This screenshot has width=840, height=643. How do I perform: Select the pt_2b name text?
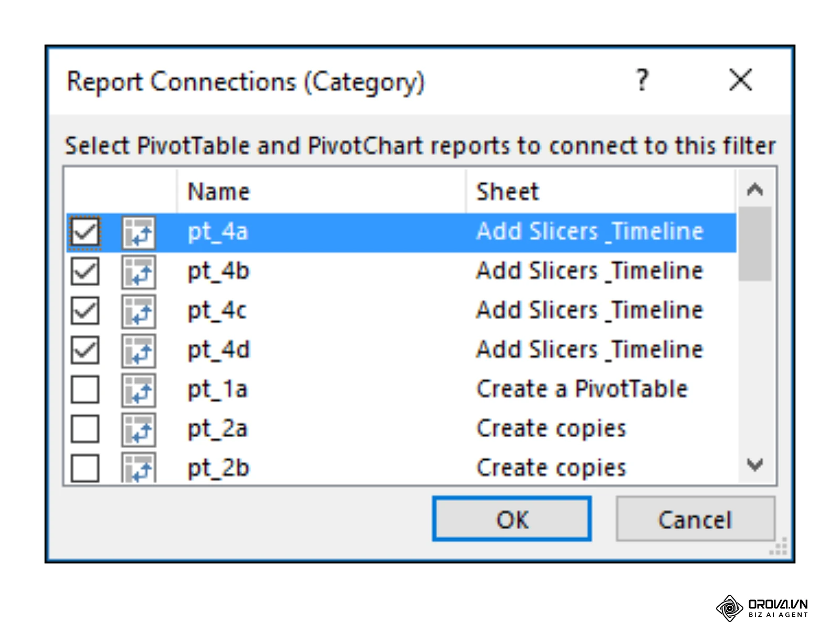pos(218,468)
